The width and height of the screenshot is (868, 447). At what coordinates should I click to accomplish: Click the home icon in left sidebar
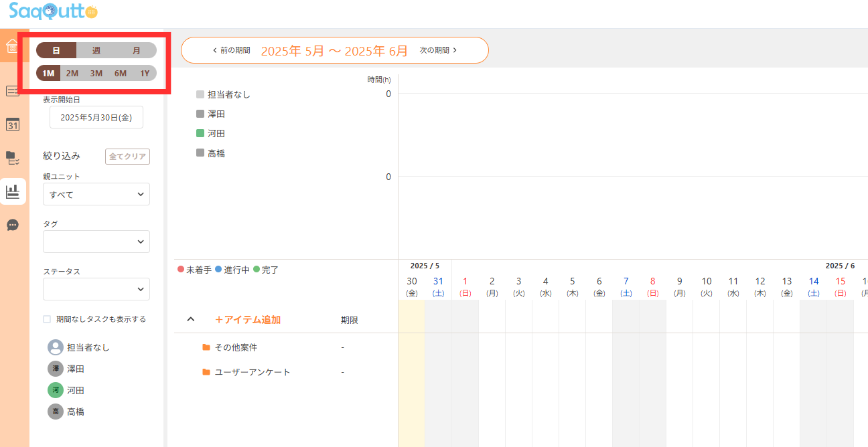point(12,46)
